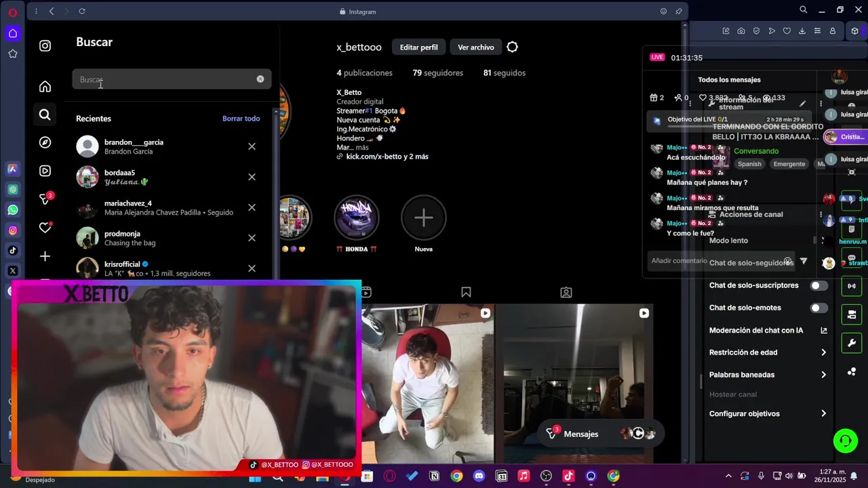Open the 81 seguidos list
868x488 pixels.
[504, 73]
